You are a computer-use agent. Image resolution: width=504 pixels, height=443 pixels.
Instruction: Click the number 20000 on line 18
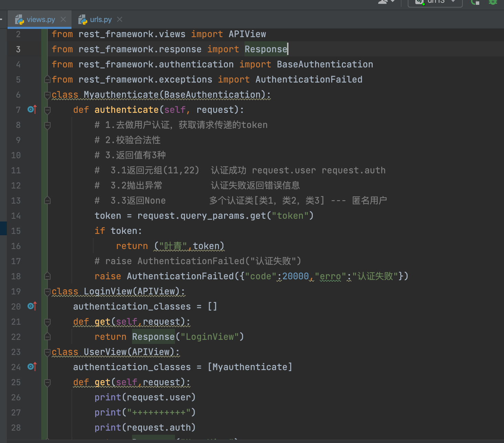coord(296,276)
